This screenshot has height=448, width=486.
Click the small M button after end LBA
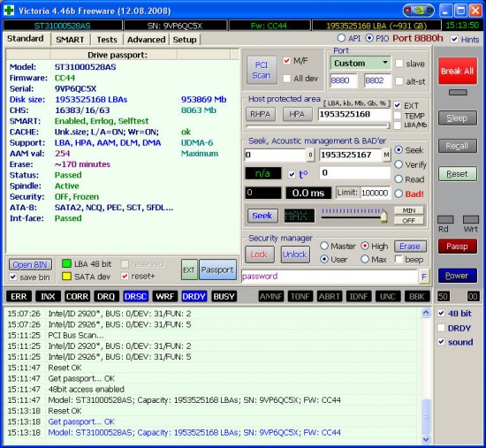(386, 155)
